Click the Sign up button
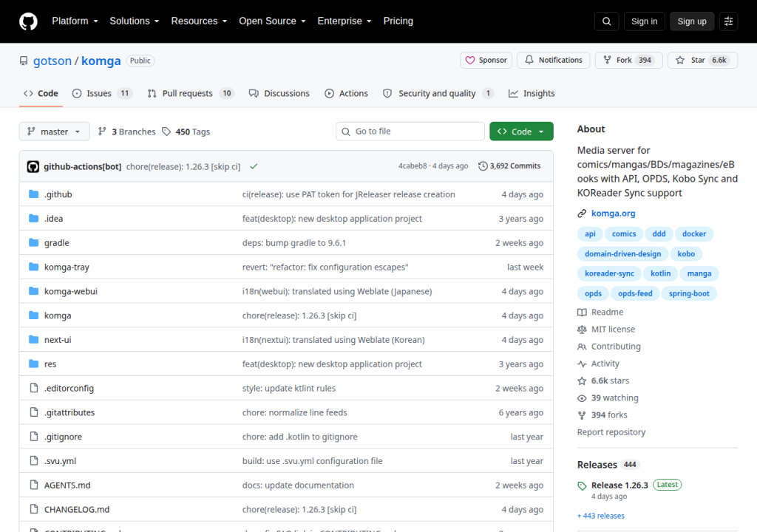 tap(692, 21)
